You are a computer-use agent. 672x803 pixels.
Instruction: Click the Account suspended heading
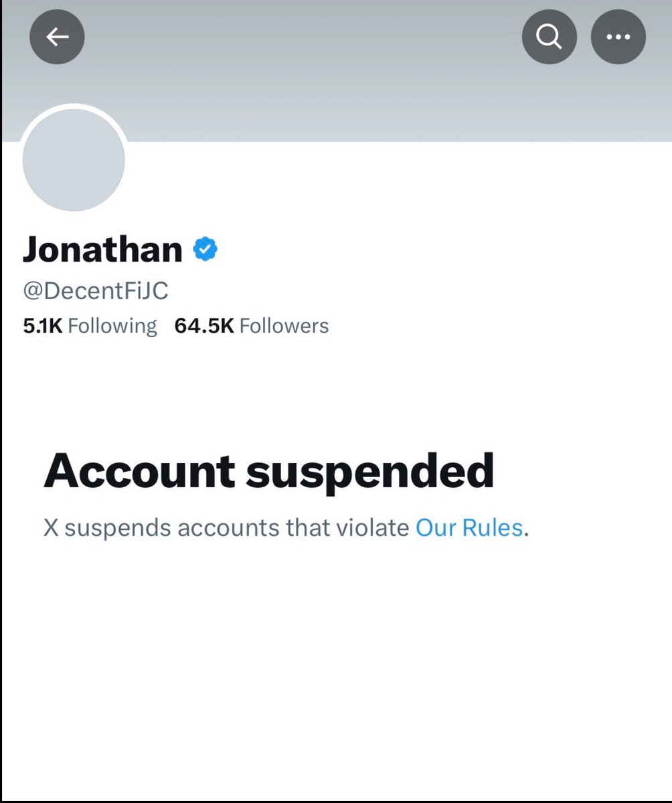[268, 470]
